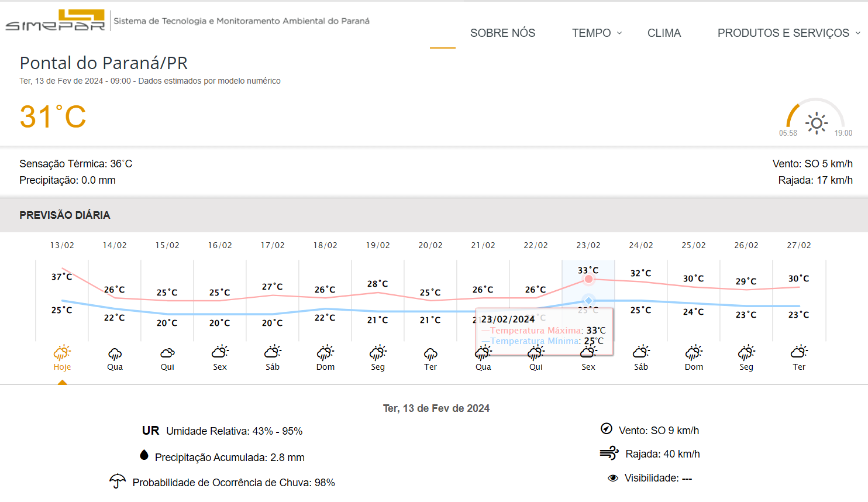868x502 pixels.
Task: Click the eye visibility icon
Action: pos(613,478)
